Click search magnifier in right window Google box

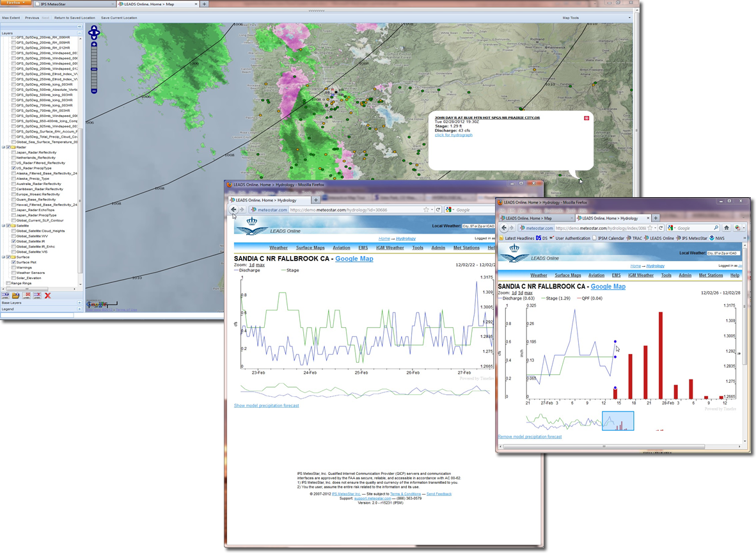(716, 228)
